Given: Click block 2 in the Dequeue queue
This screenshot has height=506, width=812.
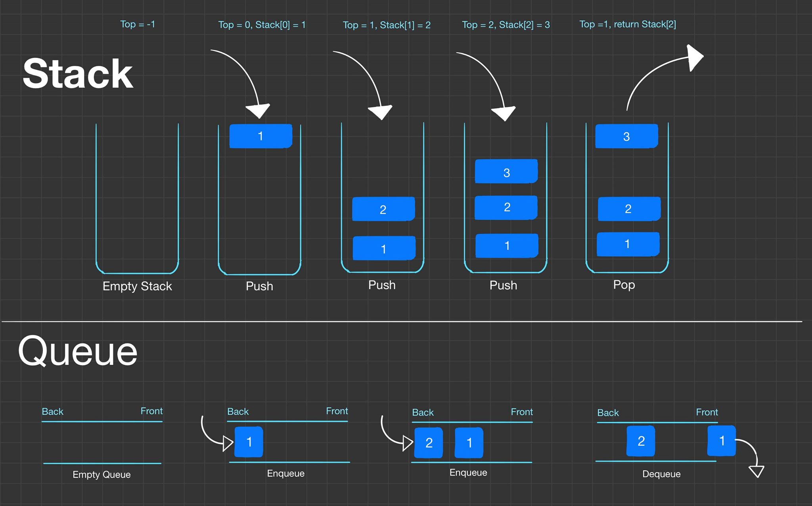Looking at the screenshot, I should [x=641, y=441].
